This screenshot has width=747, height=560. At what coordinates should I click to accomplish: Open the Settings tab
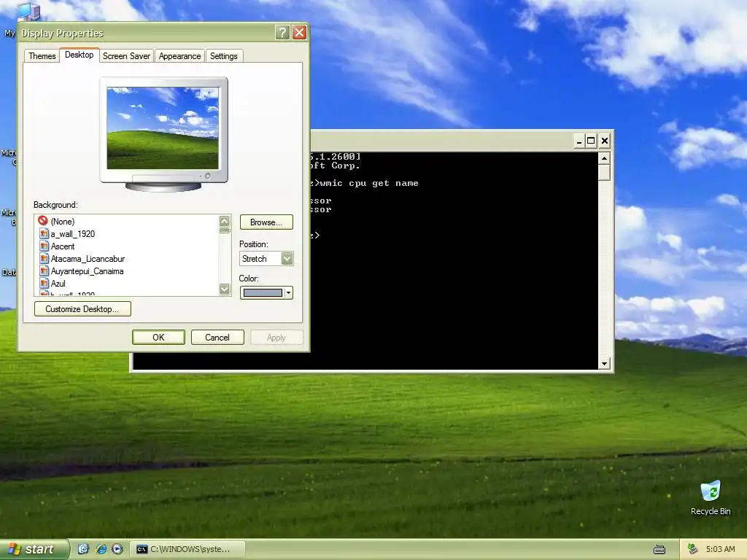pos(223,55)
